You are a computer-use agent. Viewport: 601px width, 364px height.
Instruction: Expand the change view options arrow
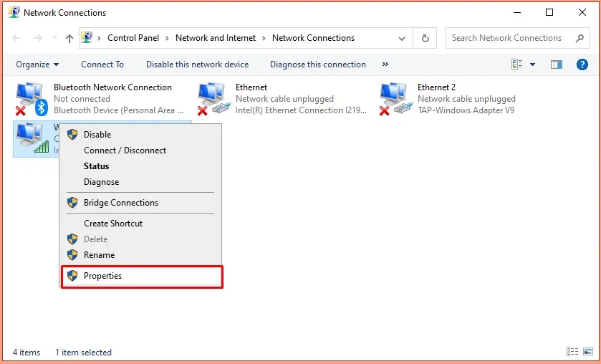(532, 64)
